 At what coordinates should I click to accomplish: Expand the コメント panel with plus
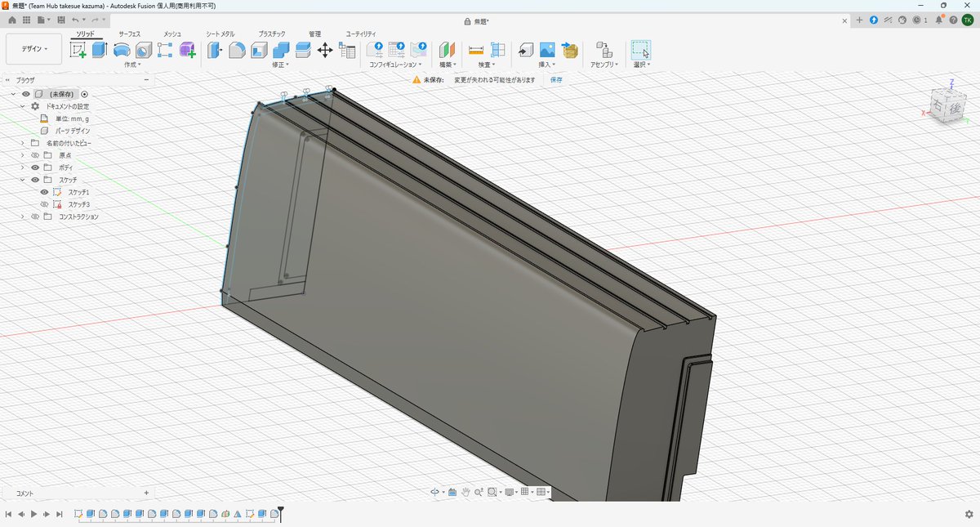tap(146, 493)
